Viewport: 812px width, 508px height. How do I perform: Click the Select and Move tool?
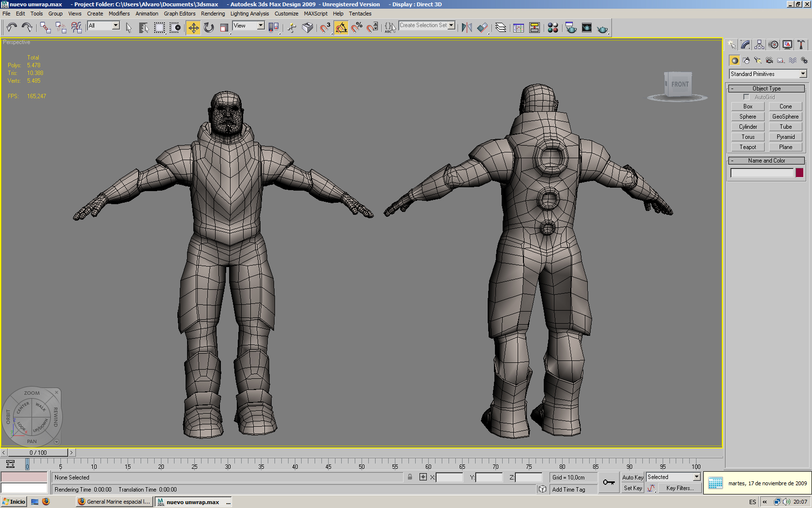coord(193,28)
